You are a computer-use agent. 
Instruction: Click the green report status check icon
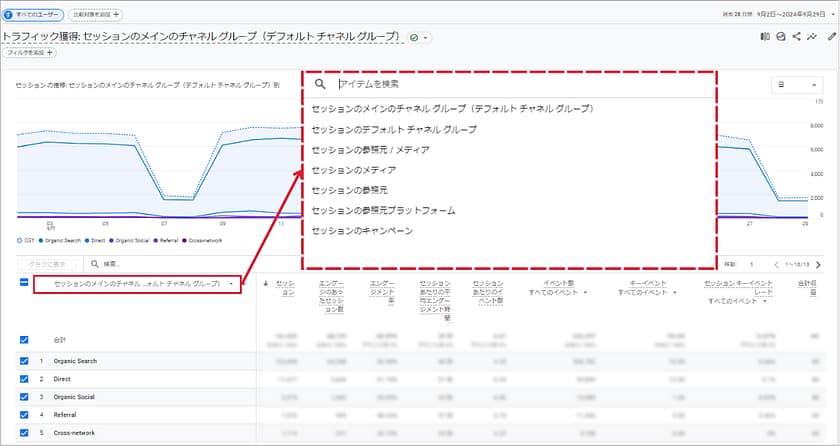[414, 37]
